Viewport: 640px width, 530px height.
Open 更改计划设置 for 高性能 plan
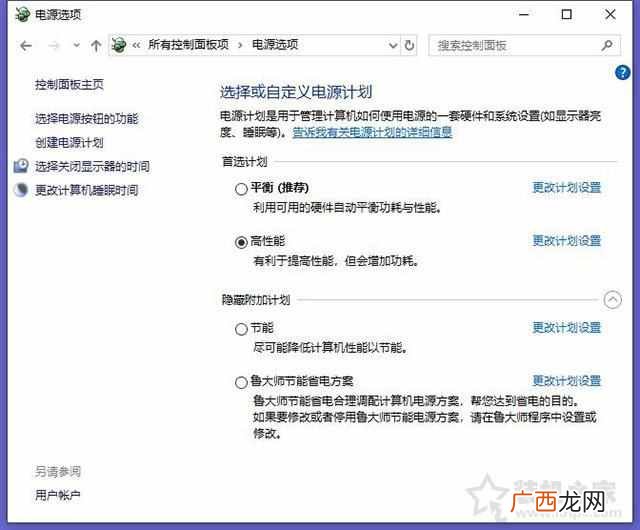pos(567,241)
